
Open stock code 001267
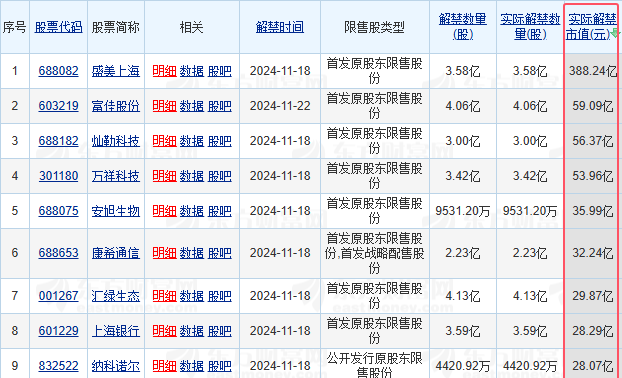(58, 295)
